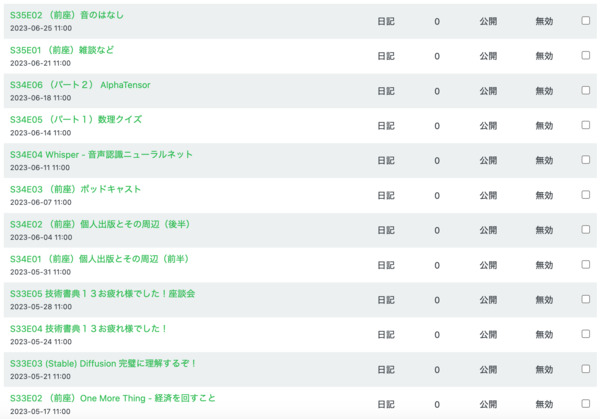Image resolution: width=600 pixels, height=419 pixels.
Task: Click 日記 category in S33E05 row
Action: point(386,300)
